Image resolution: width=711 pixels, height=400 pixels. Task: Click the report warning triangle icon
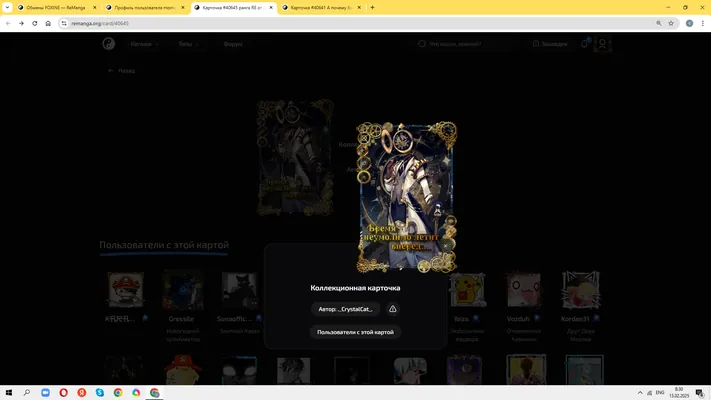point(393,309)
